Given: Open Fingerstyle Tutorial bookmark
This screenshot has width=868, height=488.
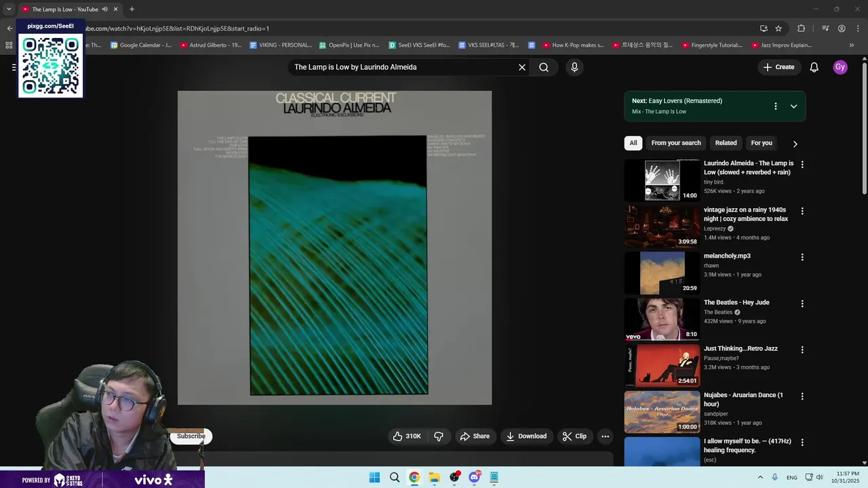Looking at the screenshot, I should coord(711,45).
